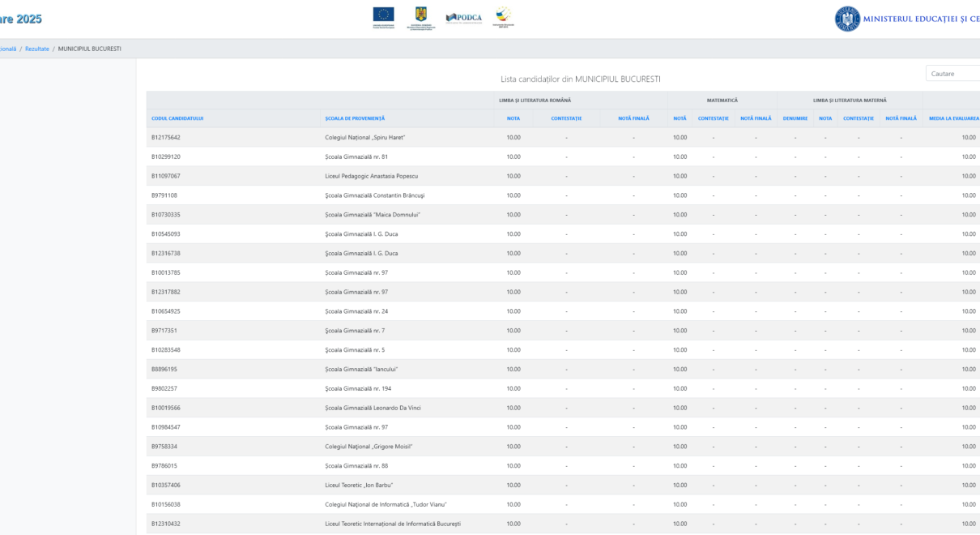
Task: Click the MINISTERUL EDUCAȚIEI header text
Action: 922,19
